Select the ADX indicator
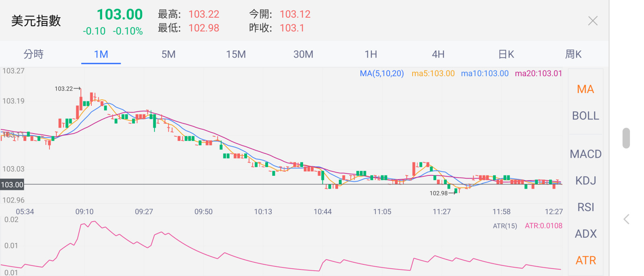The width and height of the screenshot is (644, 276). coord(586,234)
